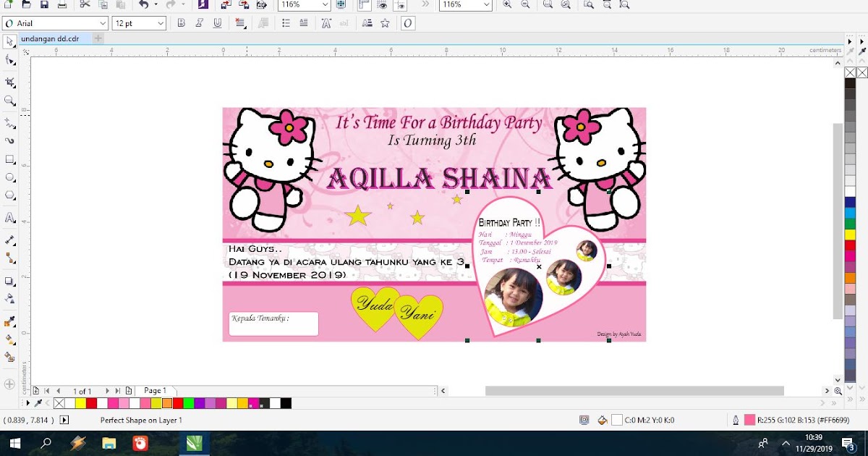This screenshot has width=868, height=456.
Task: Toggle Underline formatting
Action: [217, 23]
